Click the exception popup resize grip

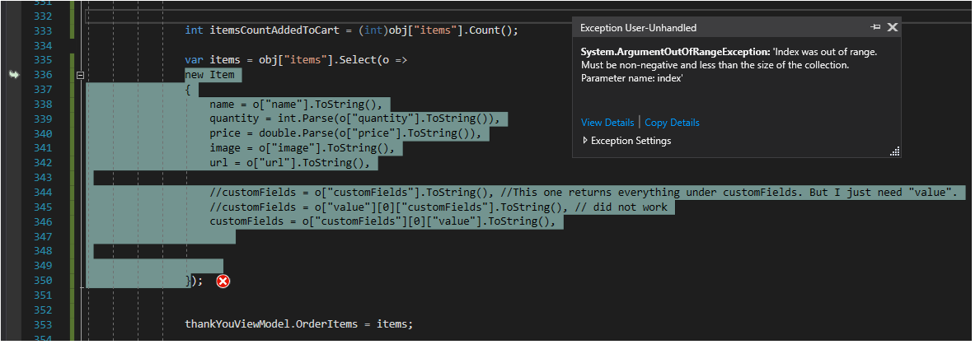(x=894, y=151)
